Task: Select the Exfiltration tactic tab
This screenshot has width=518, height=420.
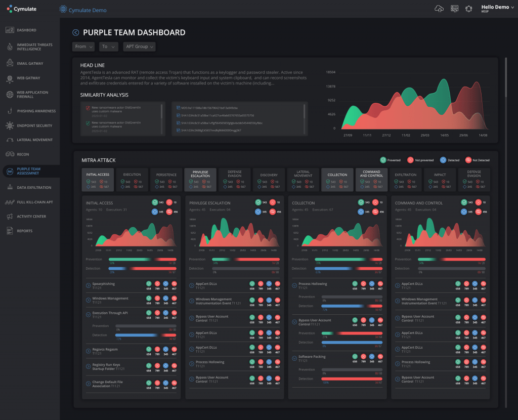Action: (x=406, y=180)
